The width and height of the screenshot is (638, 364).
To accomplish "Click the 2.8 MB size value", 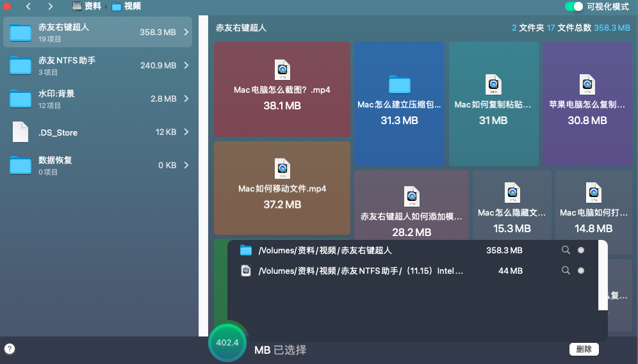I will click(163, 99).
